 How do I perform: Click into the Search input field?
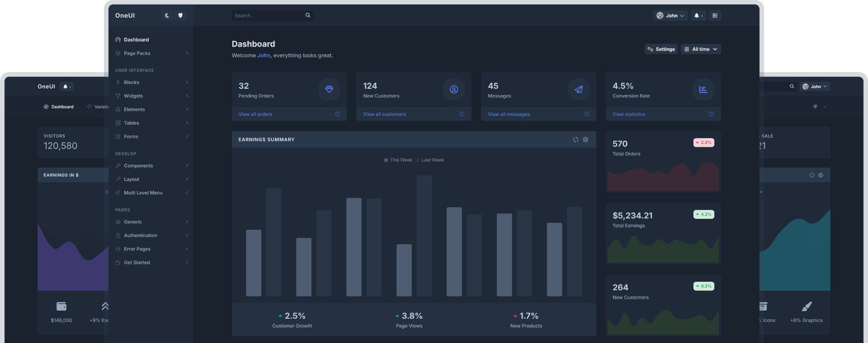pyautogui.click(x=267, y=16)
